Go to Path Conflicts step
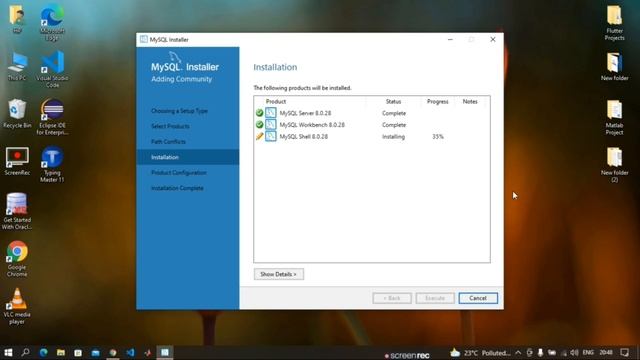640x360 pixels. tap(168, 142)
